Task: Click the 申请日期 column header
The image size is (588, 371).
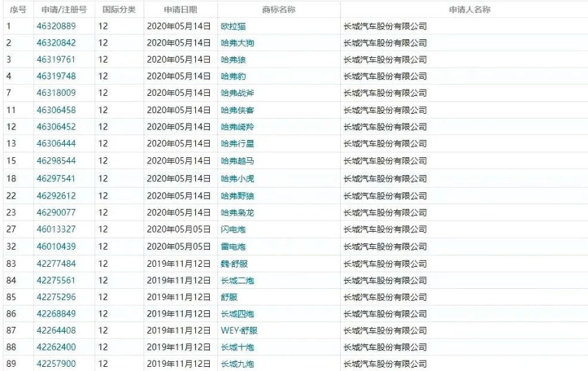Action: 180,10
